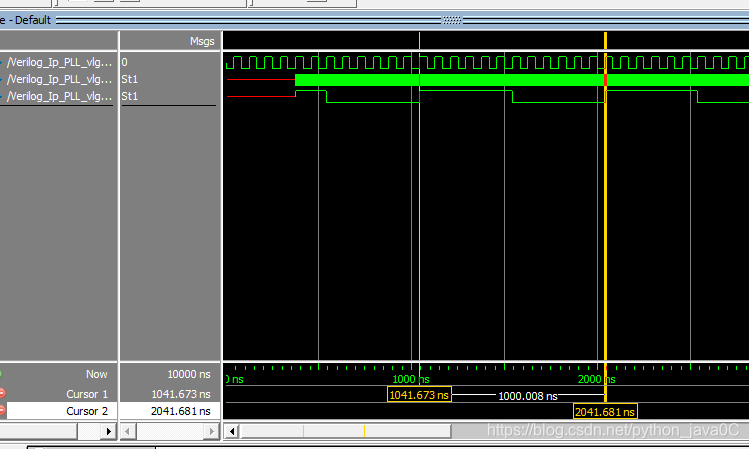The height and width of the screenshot is (449, 749).
Task: Select the third /Verilog_Ip_PLL_vlg signal row
Action: pos(59,96)
